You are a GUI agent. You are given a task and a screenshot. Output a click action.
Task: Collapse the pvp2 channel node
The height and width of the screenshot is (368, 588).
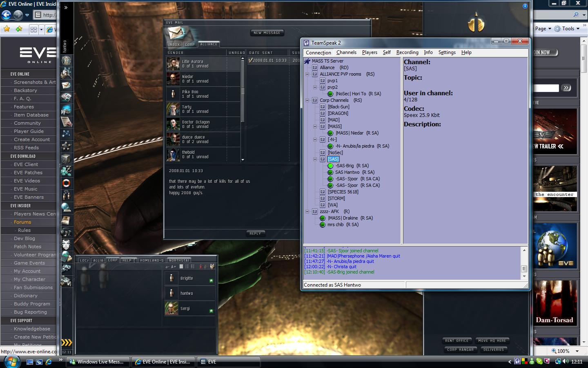315,87
